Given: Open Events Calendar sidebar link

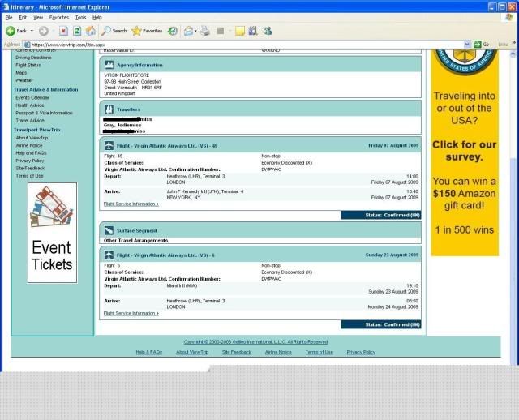Looking at the screenshot, I should 32,97.
